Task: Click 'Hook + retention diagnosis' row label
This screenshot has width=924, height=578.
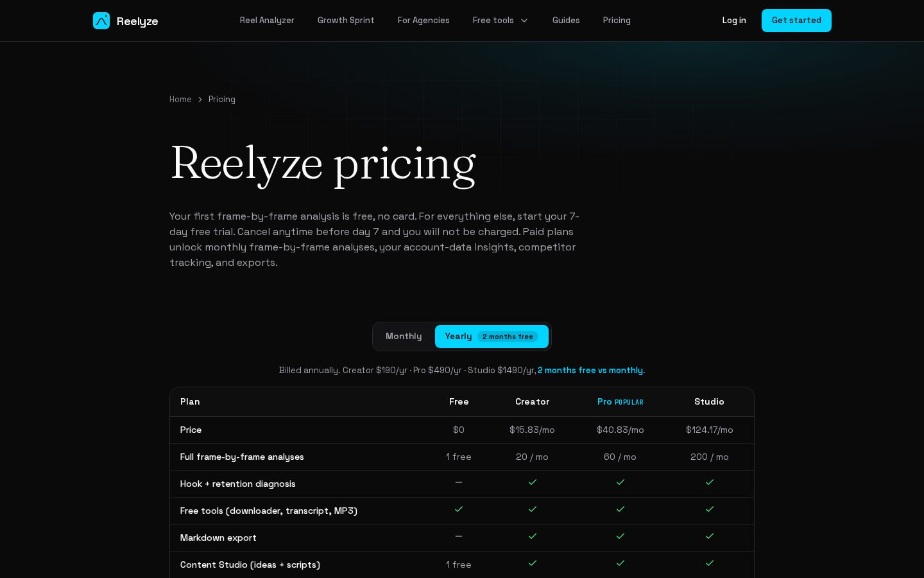Action: 238,484
